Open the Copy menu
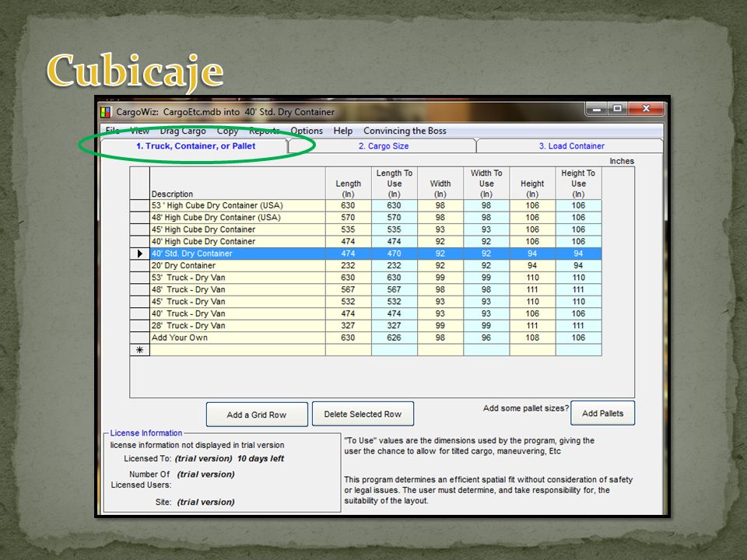Screen dimensions: 747x560 pos(227,131)
